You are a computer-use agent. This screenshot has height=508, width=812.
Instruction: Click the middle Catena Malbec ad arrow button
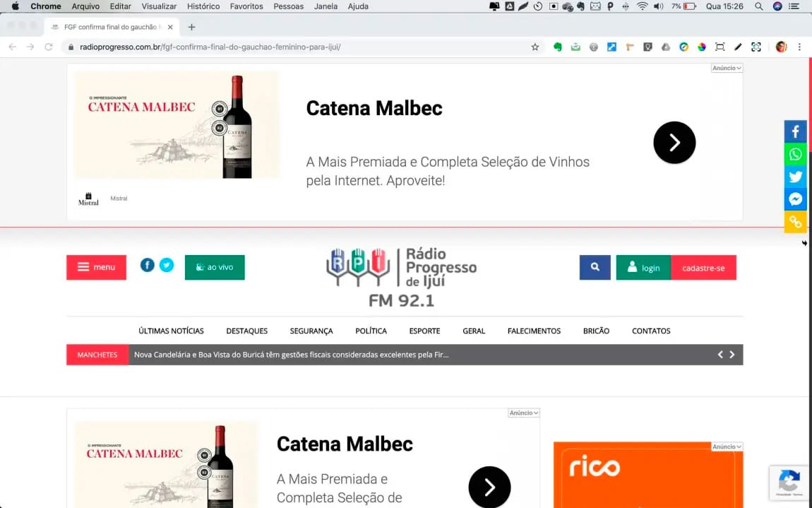pyautogui.click(x=489, y=488)
